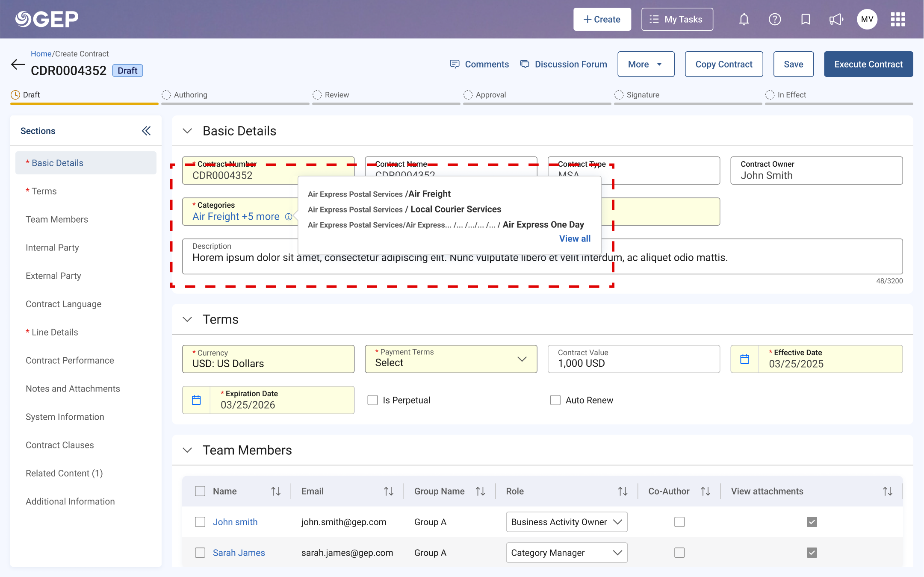924x577 pixels.
Task: Toggle Co-Author for John smith
Action: (679, 522)
